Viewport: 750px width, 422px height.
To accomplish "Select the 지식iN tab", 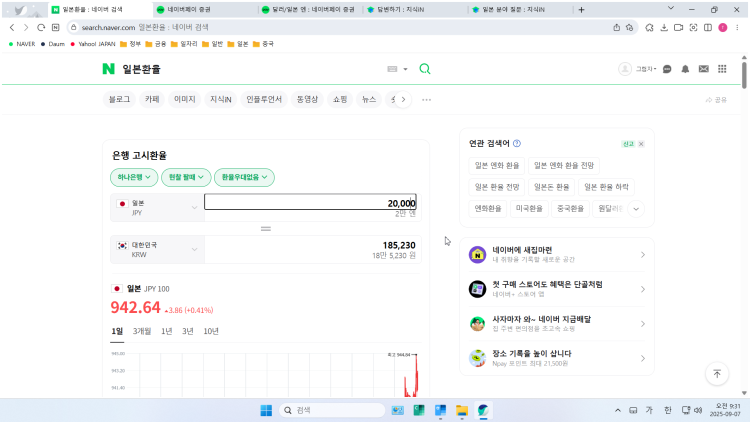I will (x=221, y=100).
